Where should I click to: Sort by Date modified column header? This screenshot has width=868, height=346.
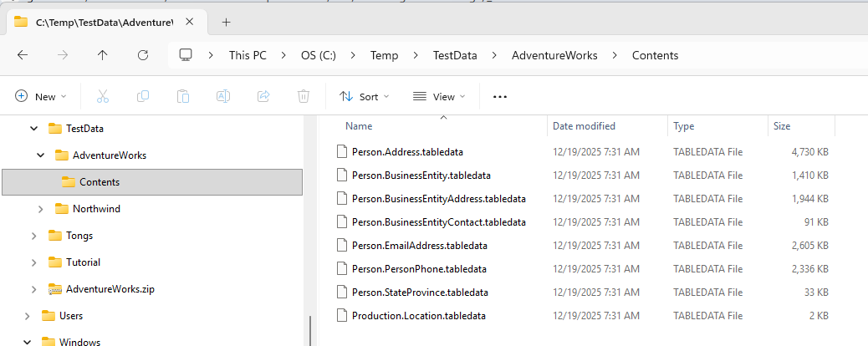[584, 126]
